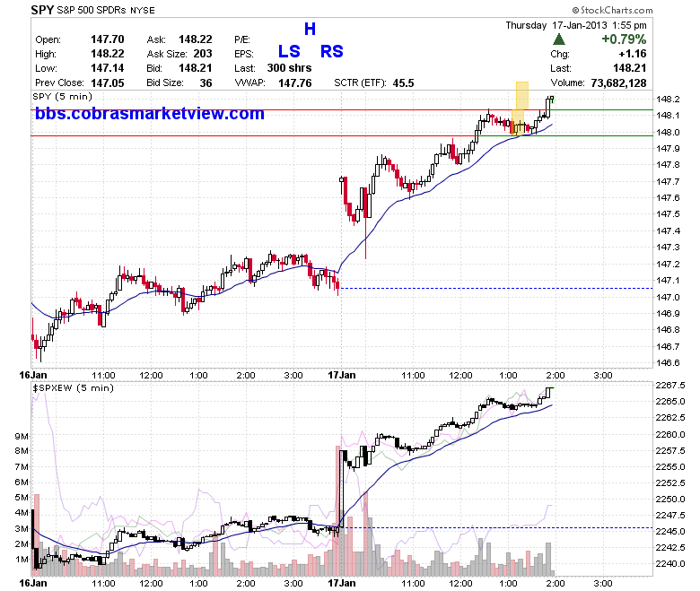Select the Low value 147.14
The height and width of the screenshot is (591, 700).
(x=107, y=68)
